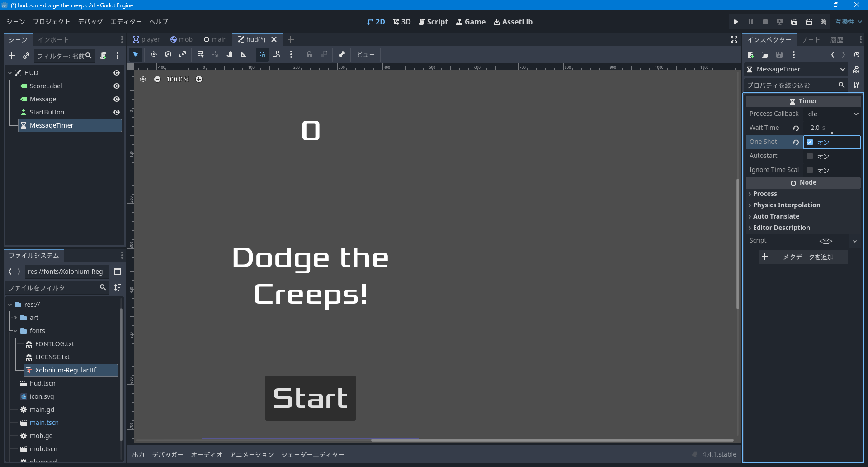
Task: Zoom out the canvas with minus icon
Action: [x=157, y=79]
